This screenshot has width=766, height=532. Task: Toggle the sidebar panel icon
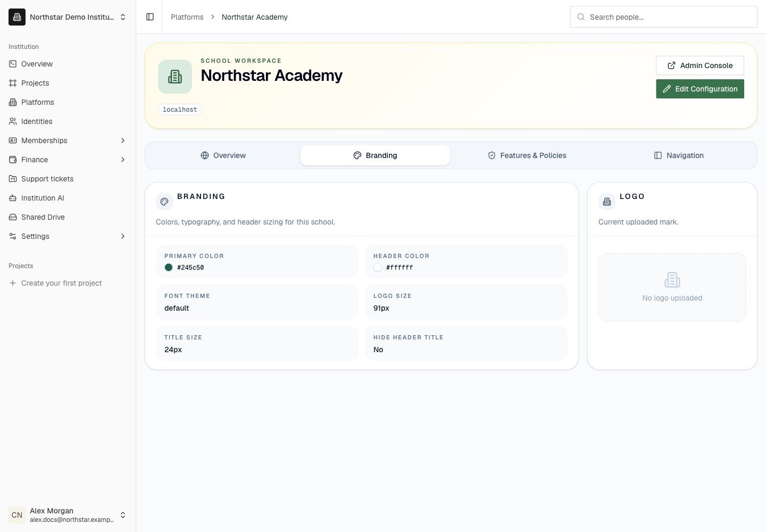[x=150, y=17]
